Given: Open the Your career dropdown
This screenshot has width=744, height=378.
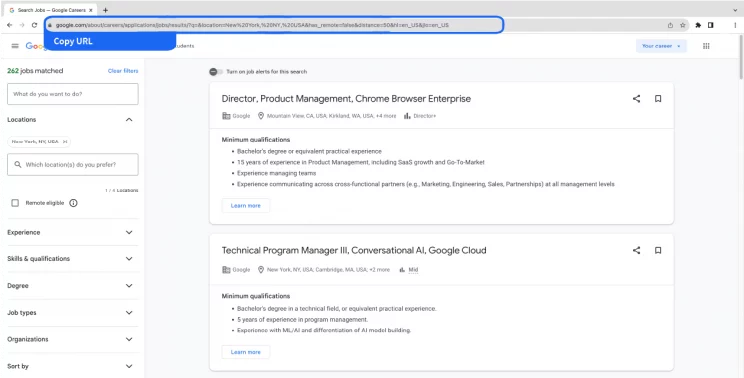Looking at the screenshot, I should (x=661, y=46).
